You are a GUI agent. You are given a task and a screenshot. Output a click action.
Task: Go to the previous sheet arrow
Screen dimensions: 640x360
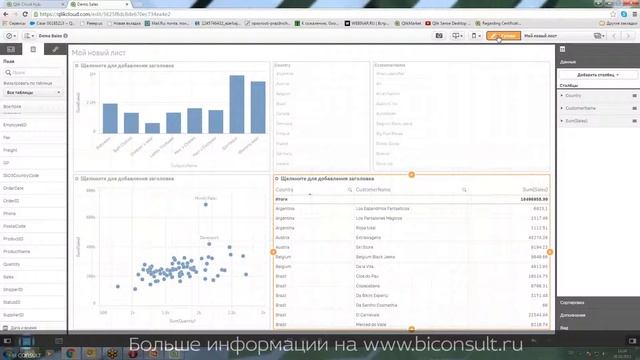point(614,36)
